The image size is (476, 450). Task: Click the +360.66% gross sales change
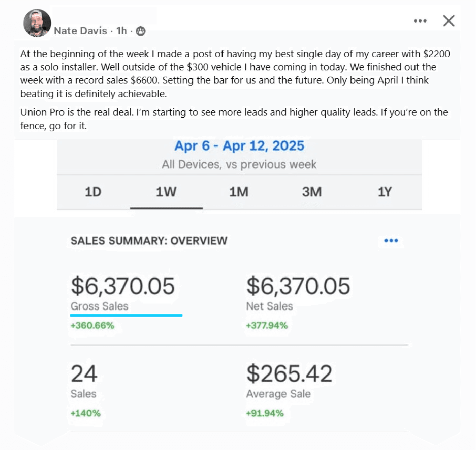(x=92, y=326)
